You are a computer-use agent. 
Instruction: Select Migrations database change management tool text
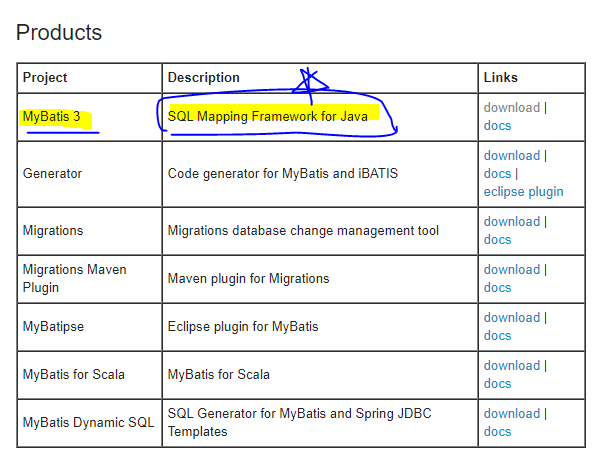[303, 231]
